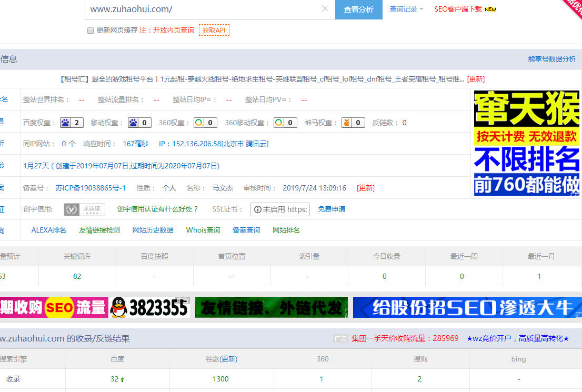Open the 网站历史数据 link
The width and height of the screenshot is (582, 392).
click(153, 230)
